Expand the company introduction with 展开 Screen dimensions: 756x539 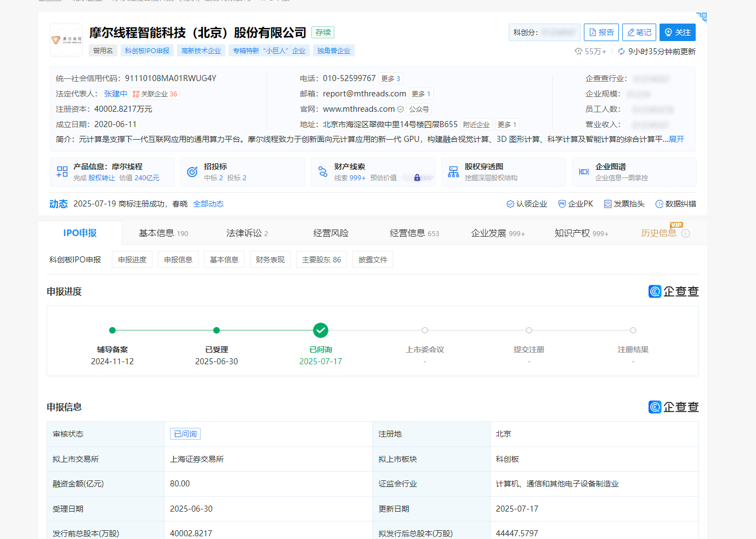pos(677,139)
